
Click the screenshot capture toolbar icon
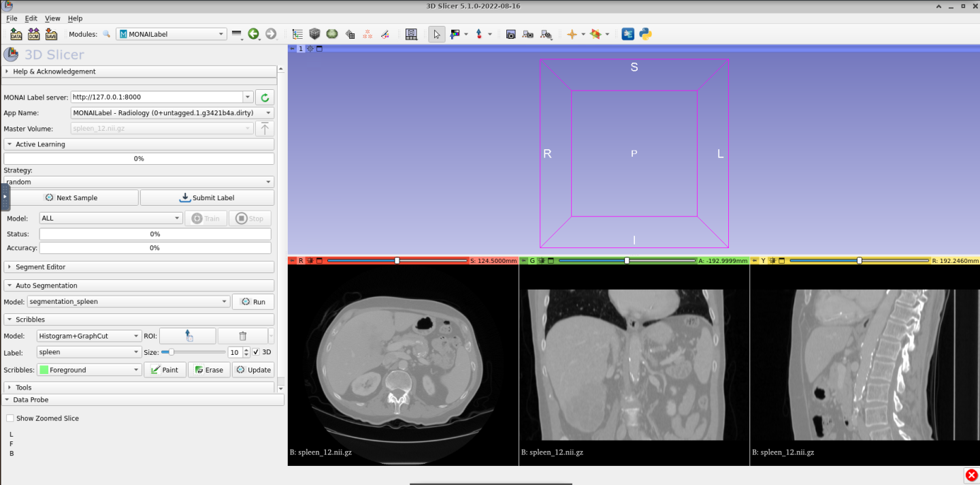(510, 34)
